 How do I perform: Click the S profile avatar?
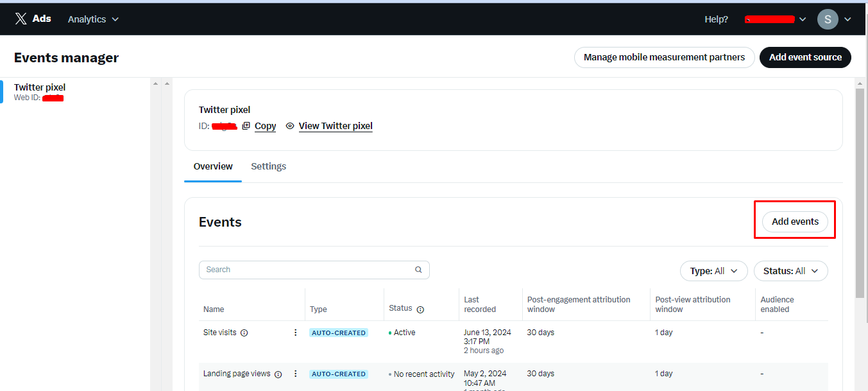(x=828, y=19)
